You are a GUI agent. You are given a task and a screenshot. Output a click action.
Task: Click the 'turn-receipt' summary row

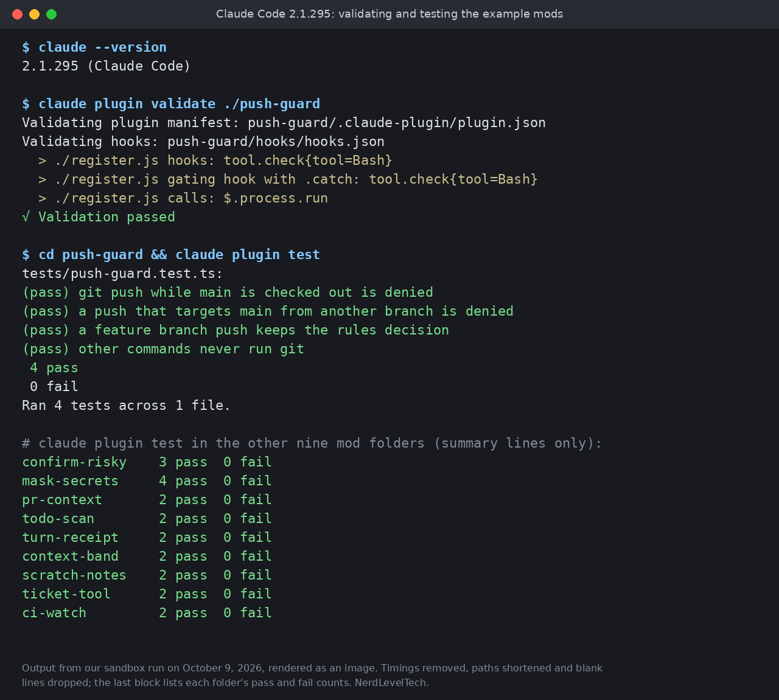tap(147, 538)
